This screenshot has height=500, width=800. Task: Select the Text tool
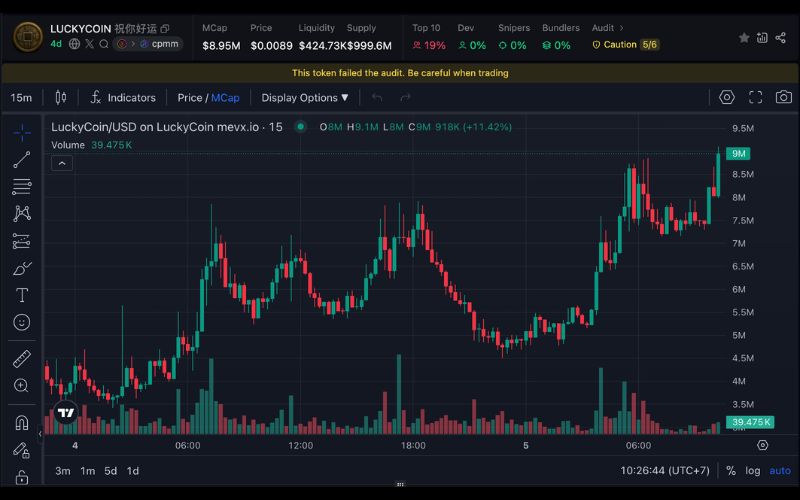22,295
